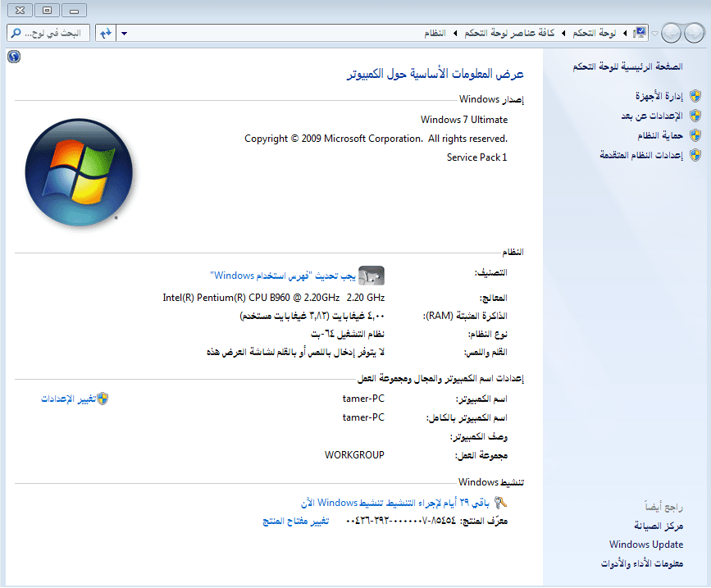Open the address bar history dropdown
Screen dimensions: 711x588
pos(124,34)
